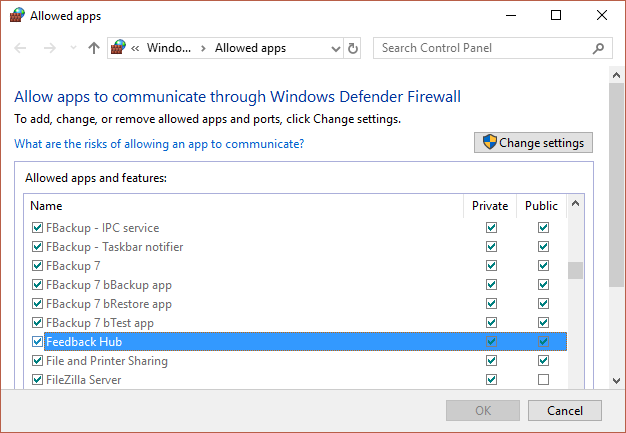Uncheck the FileZilla Server name checkbox
The image size is (626, 433).
[38, 380]
